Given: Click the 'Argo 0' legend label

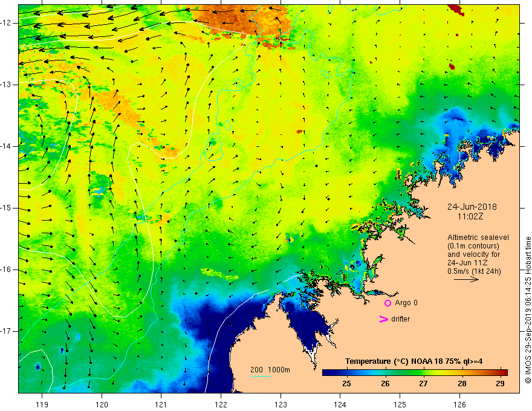Looking at the screenshot, I should pyautogui.click(x=406, y=303).
